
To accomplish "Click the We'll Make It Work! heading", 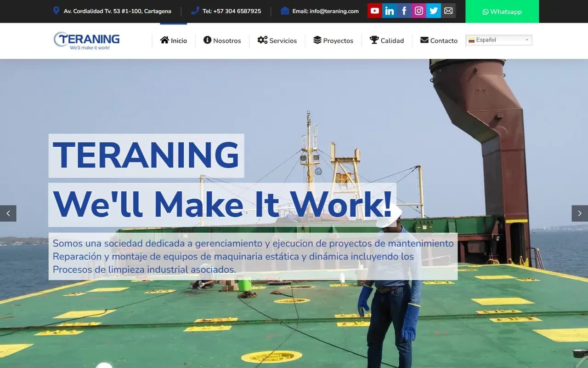I will (x=222, y=205).
